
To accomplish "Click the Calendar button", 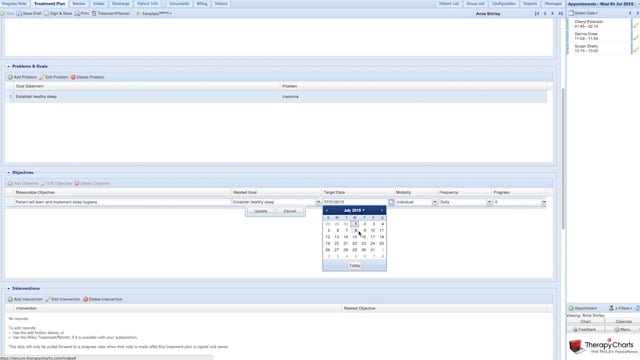I will click(623, 322).
